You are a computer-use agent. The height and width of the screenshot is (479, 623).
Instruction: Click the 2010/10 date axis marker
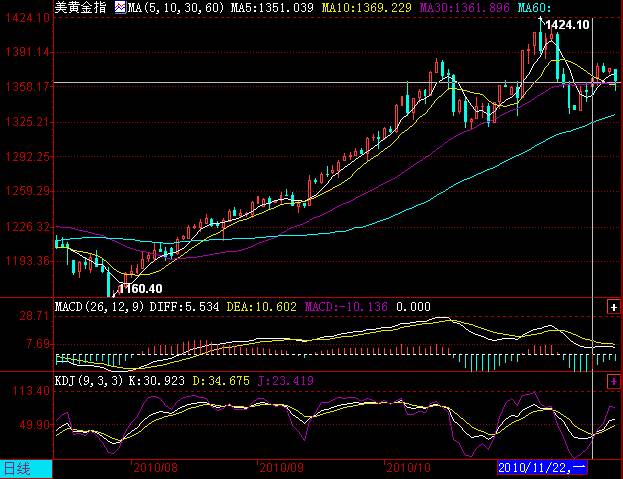point(408,467)
